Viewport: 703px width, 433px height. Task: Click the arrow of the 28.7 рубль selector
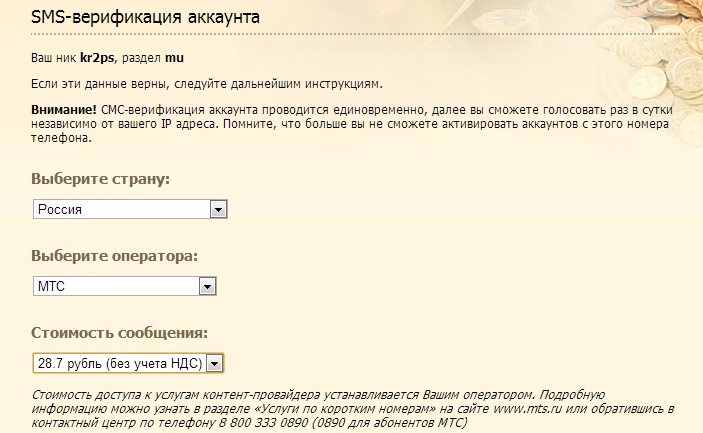point(214,362)
